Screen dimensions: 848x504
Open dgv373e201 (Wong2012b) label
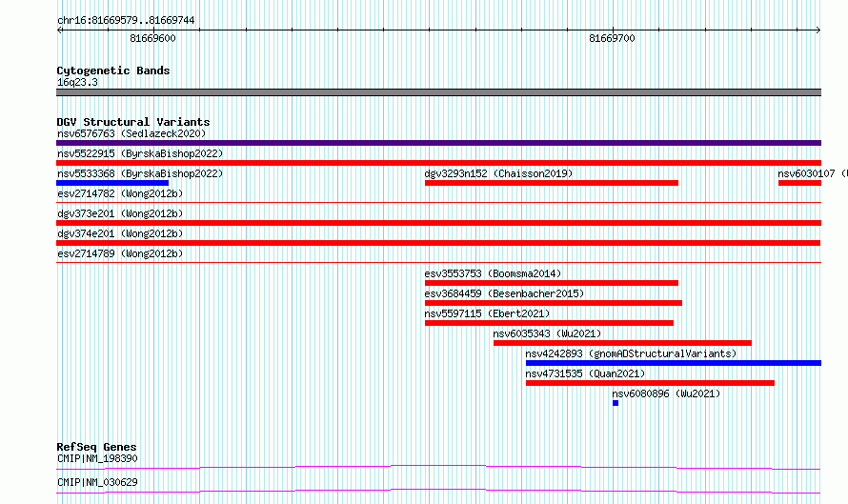(120, 213)
